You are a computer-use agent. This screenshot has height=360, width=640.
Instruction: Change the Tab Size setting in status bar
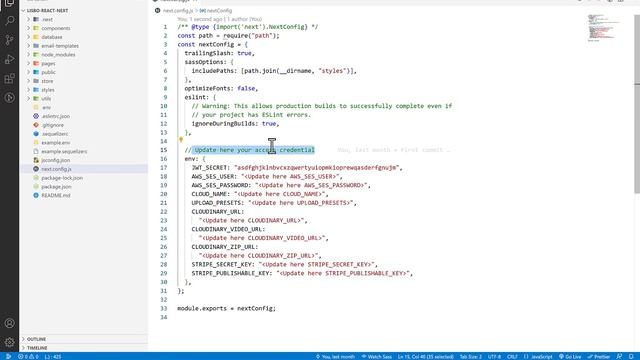click(x=470, y=357)
